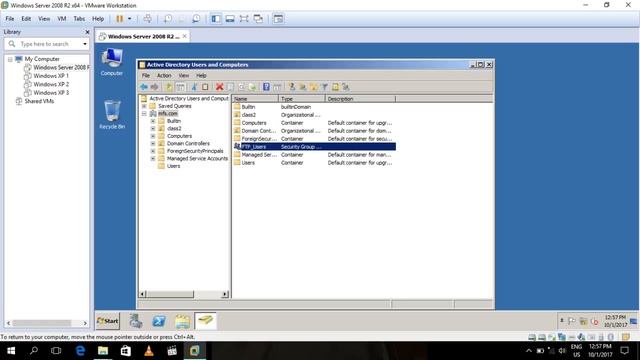This screenshot has width=640, height=360.
Task: Click the Cut scissors icon in AD toolbar
Action: (195, 87)
